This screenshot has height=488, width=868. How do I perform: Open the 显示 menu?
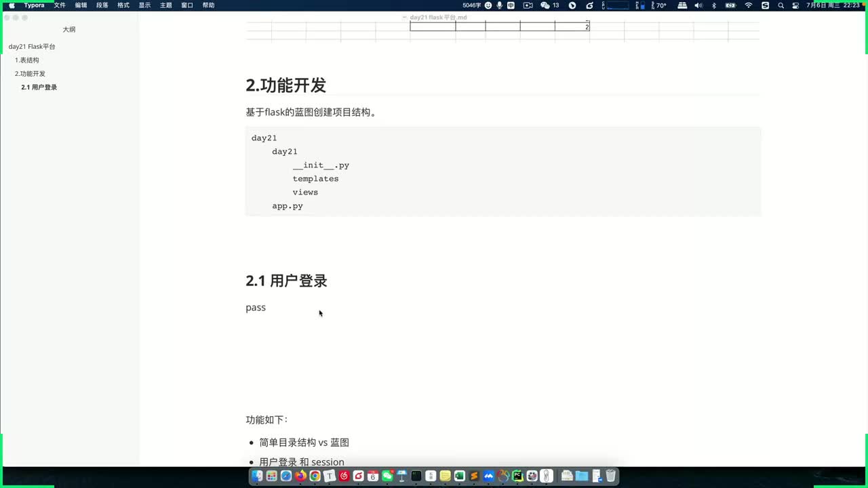[x=144, y=5]
